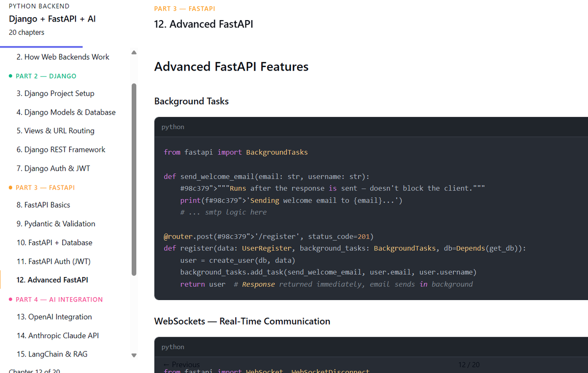Click python label of WebSockets code block
Viewport: 588px width, 373px height.
pyautogui.click(x=173, y=347)
